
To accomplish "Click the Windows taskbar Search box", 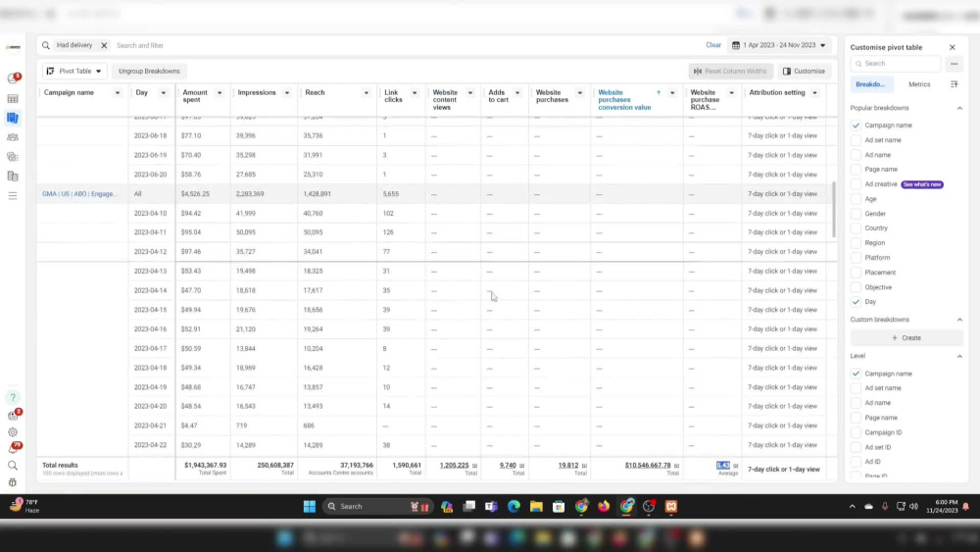I will (377, 506).
